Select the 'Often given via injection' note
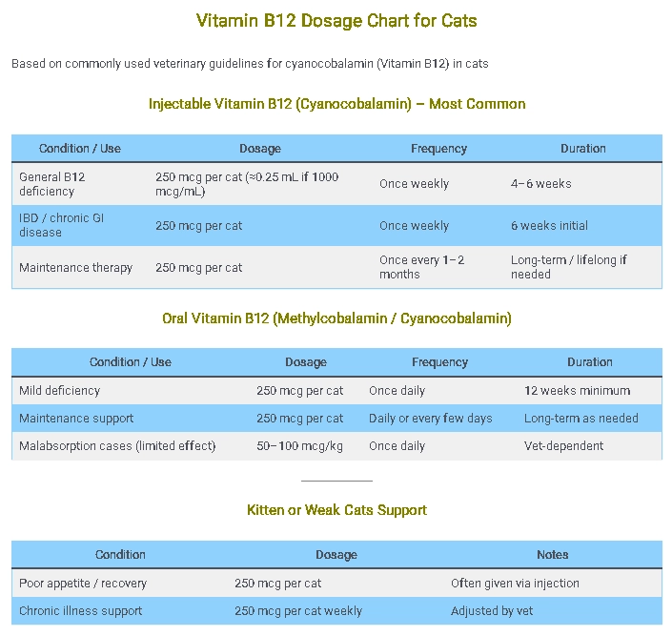The width and height of the screenshot is (672, 636). click(515, 584)
